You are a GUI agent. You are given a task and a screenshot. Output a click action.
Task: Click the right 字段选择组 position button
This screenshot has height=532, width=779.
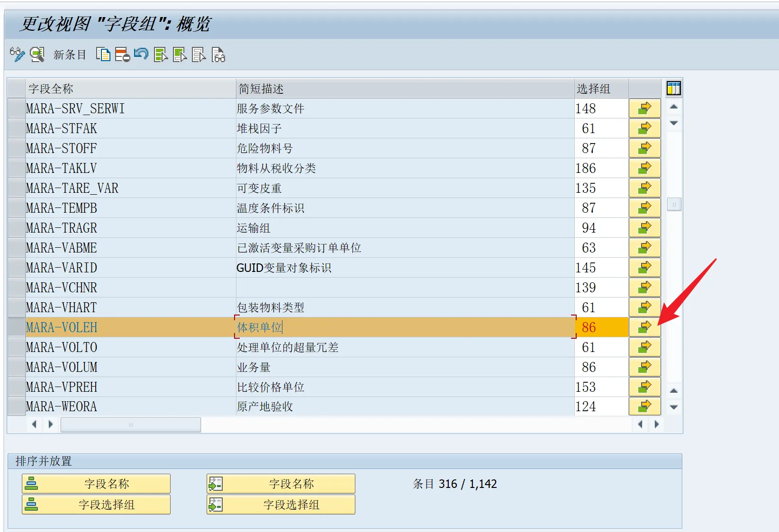tap(281, 505)
